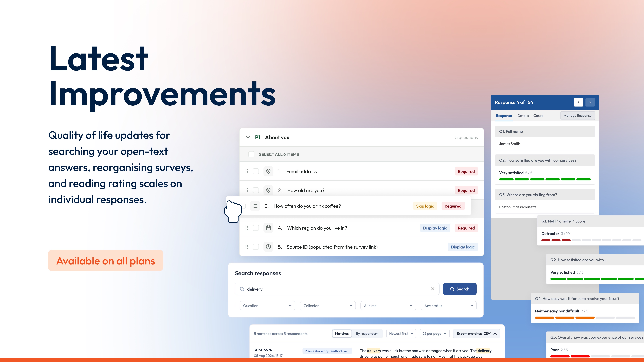Image resolution: width=644 pixels, height=362 pixels.
Task: Click the 5 matches across 5 respondents text
Action: 281,334
